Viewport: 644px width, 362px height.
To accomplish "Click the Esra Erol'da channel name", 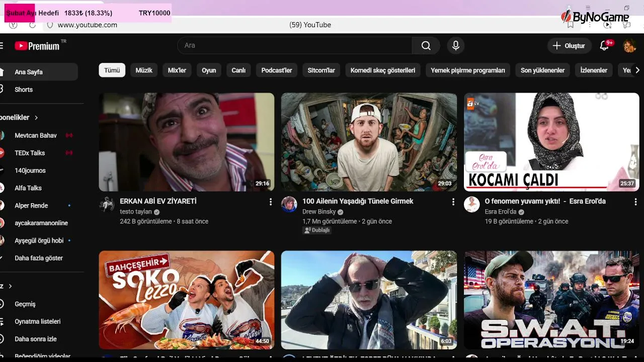I will (x=501, y=212).
